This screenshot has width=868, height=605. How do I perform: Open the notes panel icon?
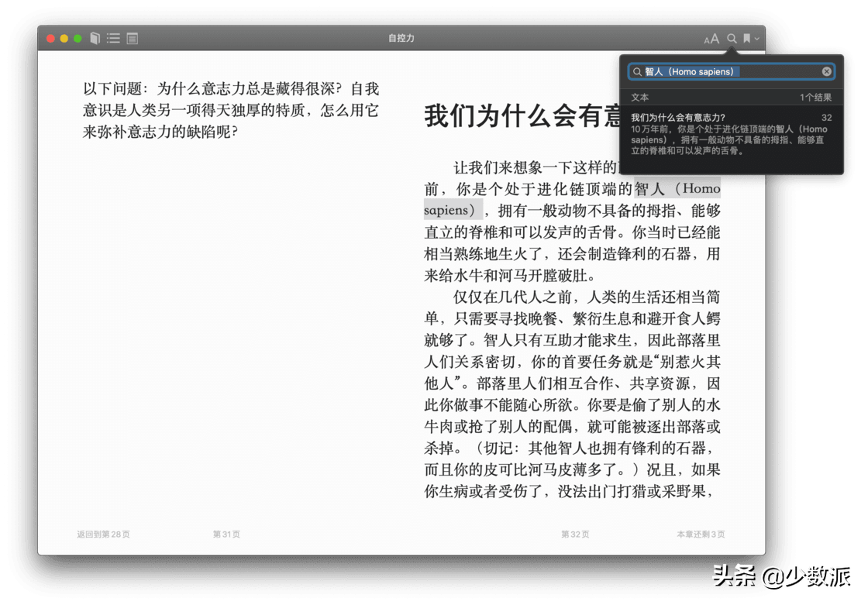click(133, 38)
